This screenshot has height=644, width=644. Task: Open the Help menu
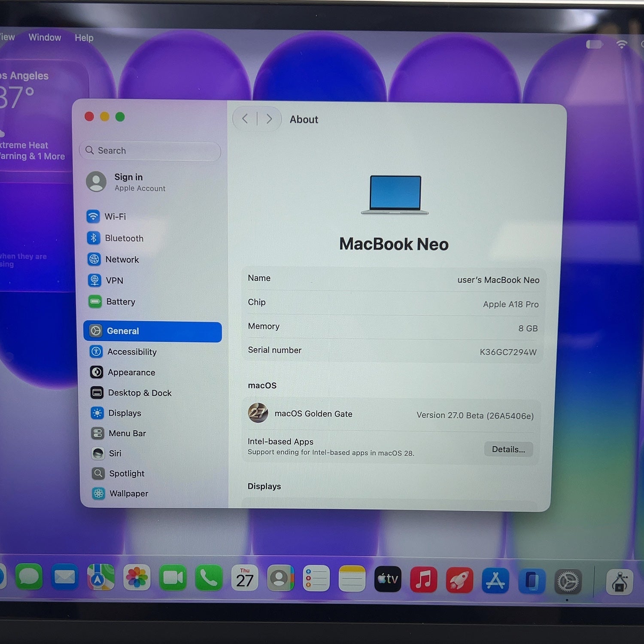[x=84, y=38]
